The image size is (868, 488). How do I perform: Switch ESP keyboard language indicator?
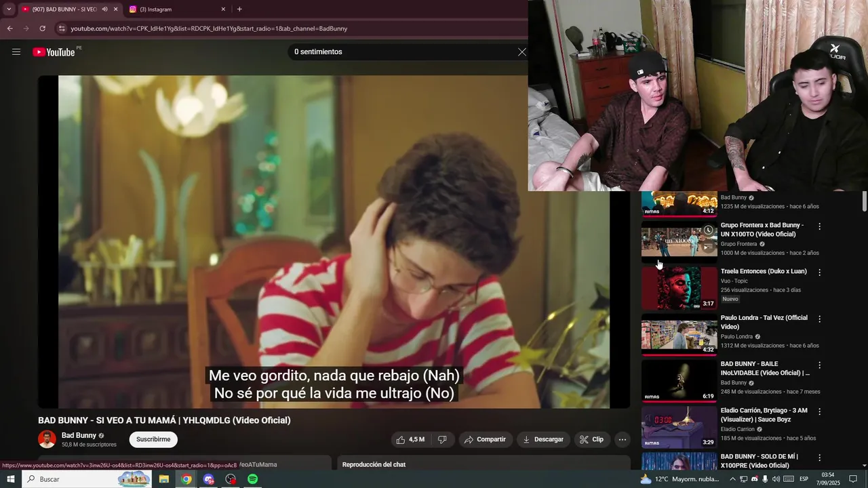pos(804,479)
